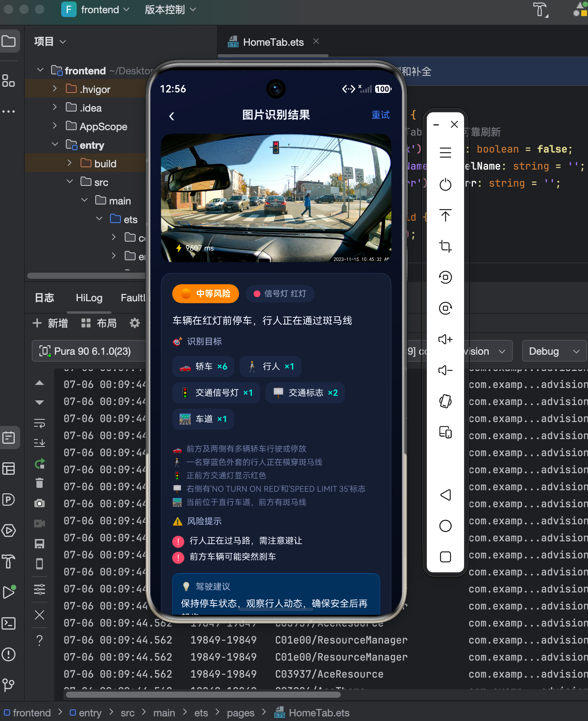588x721 pixels.
Task: Switch to the 日志 tab
Action: click(x=45, y=298)
